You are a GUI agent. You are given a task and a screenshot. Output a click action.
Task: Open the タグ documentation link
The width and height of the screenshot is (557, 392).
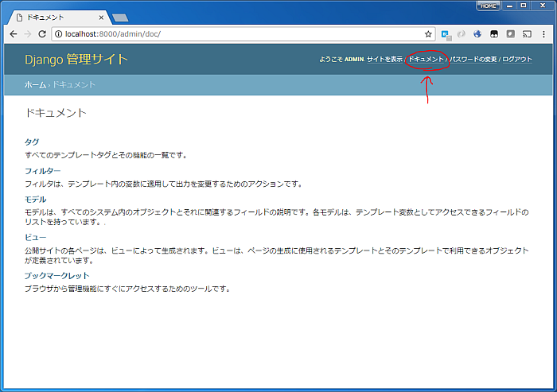[32, 142]
